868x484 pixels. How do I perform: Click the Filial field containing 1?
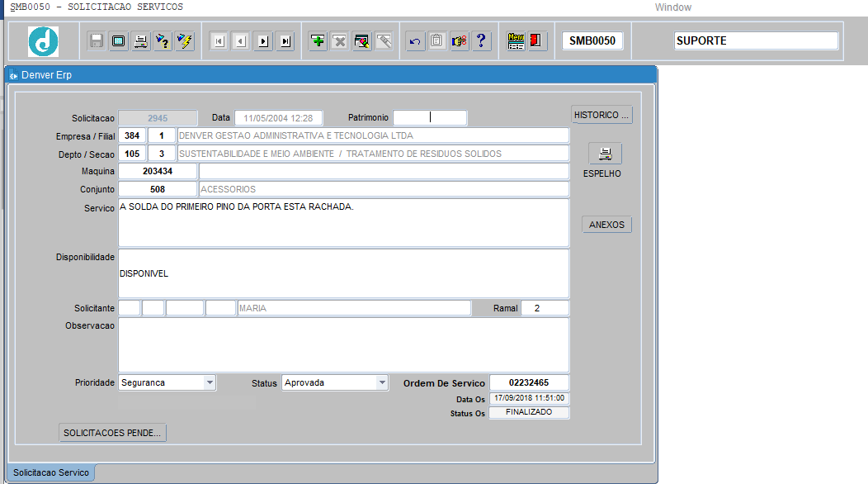[x=162, y=135]
